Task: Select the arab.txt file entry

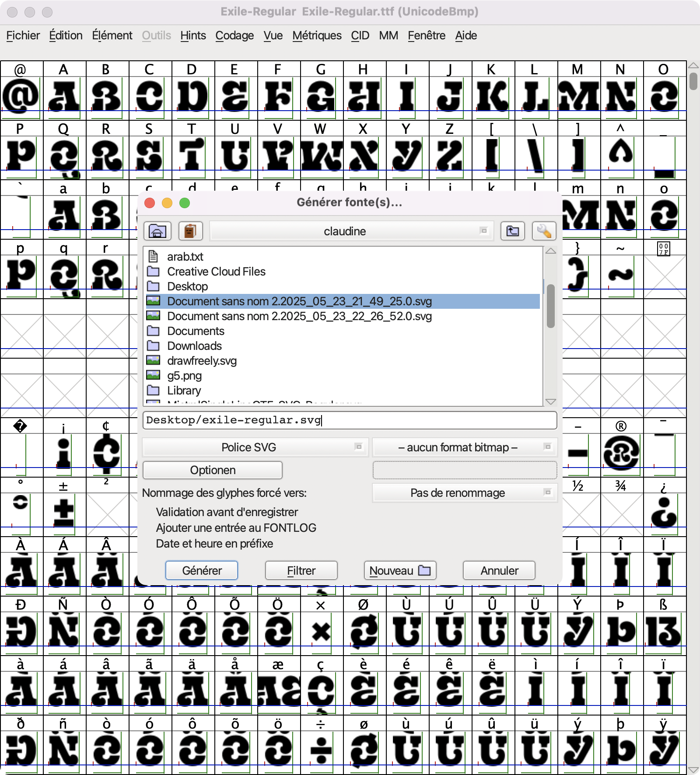Action: (x=343, y=256)
